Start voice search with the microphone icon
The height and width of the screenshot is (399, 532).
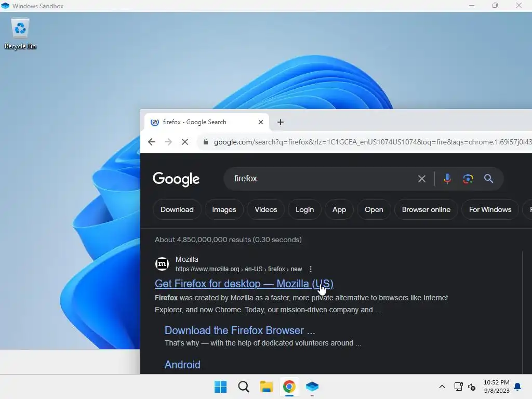[x=447, y=179]
